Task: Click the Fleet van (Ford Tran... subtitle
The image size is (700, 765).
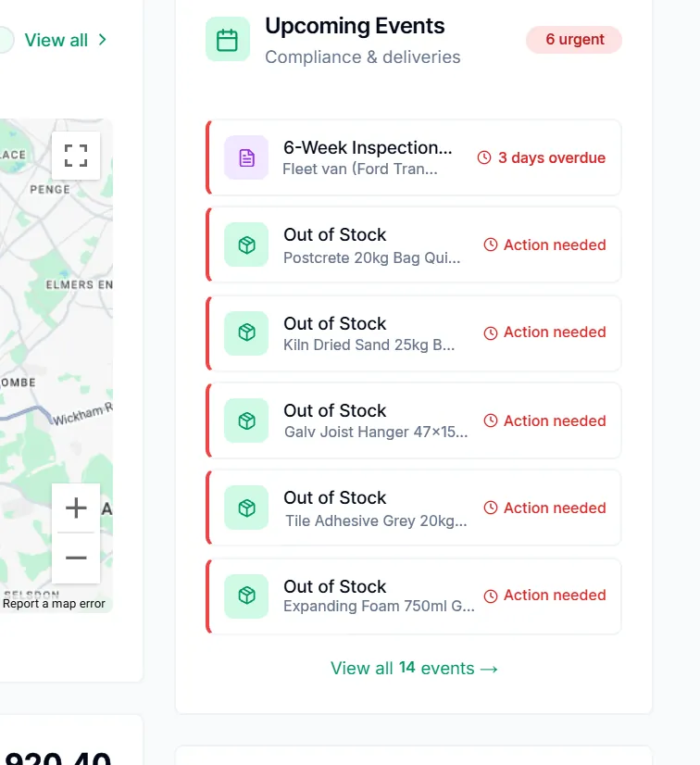Action: click(x=360, y=169)
